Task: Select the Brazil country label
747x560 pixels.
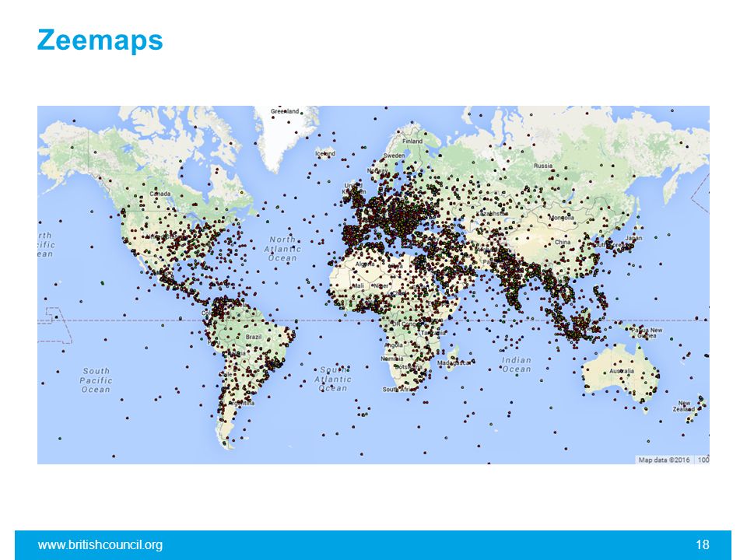Action: (x=254, y=337)
